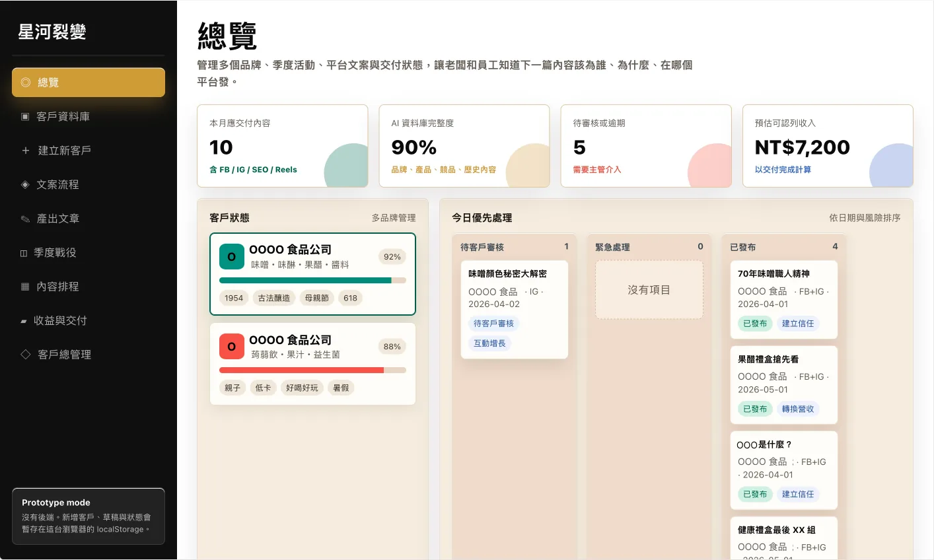
Task: Click the 618 tag
Action: point(350,298)
